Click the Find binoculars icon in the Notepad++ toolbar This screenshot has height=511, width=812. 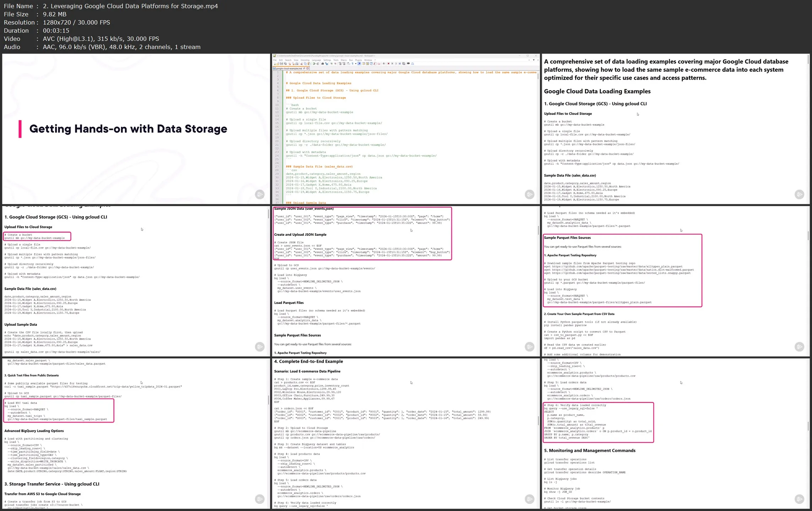pos(323,64)
